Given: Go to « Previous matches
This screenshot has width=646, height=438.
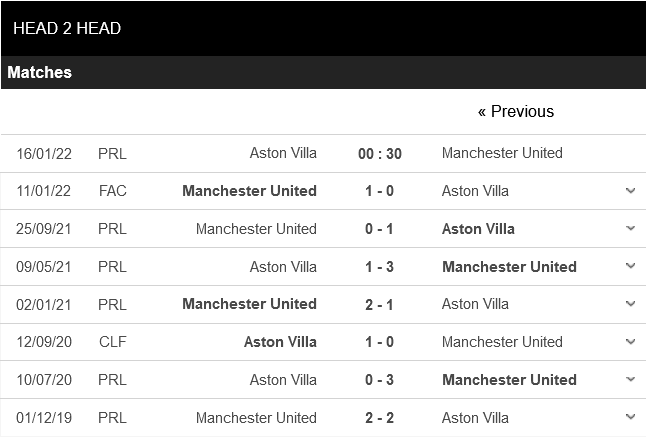Looking at the screenshot, I should (515, 111).
